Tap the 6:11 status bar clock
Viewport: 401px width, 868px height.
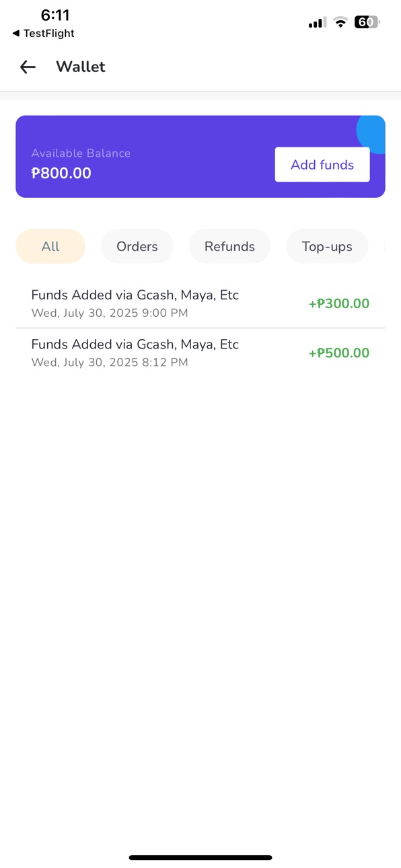55,15
